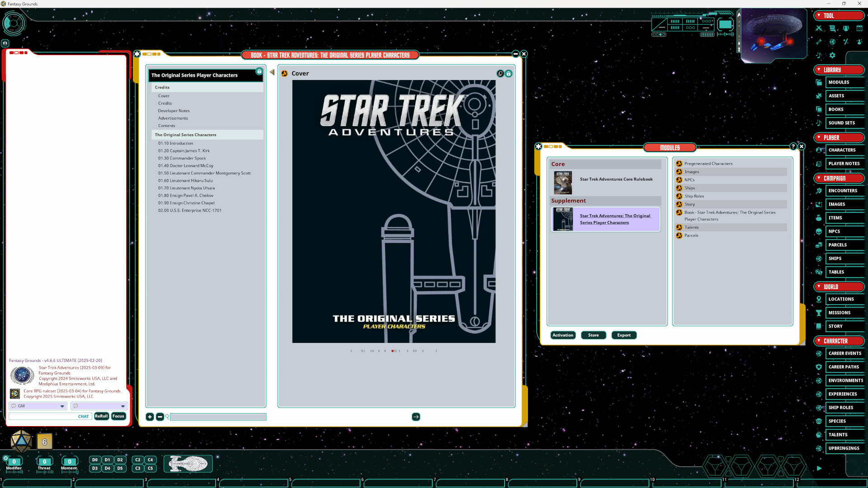Open the dice tower d20 icon
Image resolution: width=868 pixels, height=488 pixels.
point(832,42)
